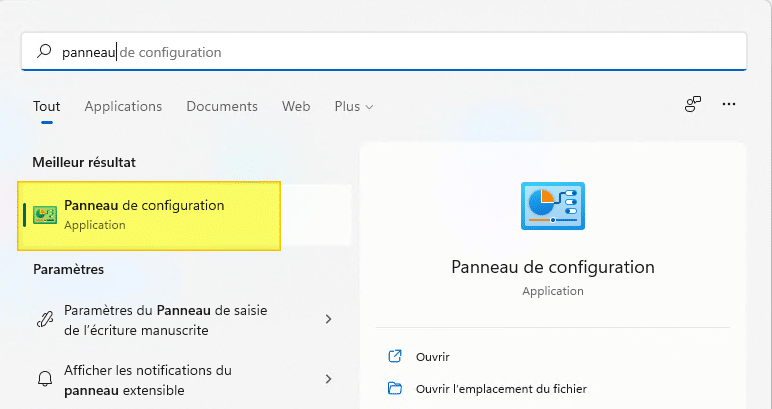
Task: Expand the handwriting panel result chevron
Action: click(x=329, y=320)
